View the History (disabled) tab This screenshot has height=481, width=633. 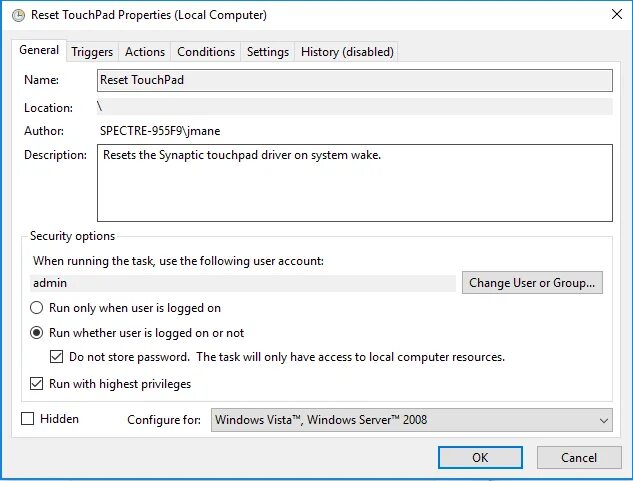347,52
